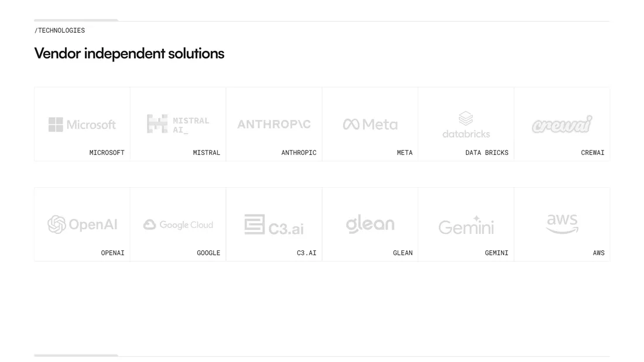Screen dimensions: 644x362
Task: Select the ANTHROPIC caption text
Action: tap(299, 153)
